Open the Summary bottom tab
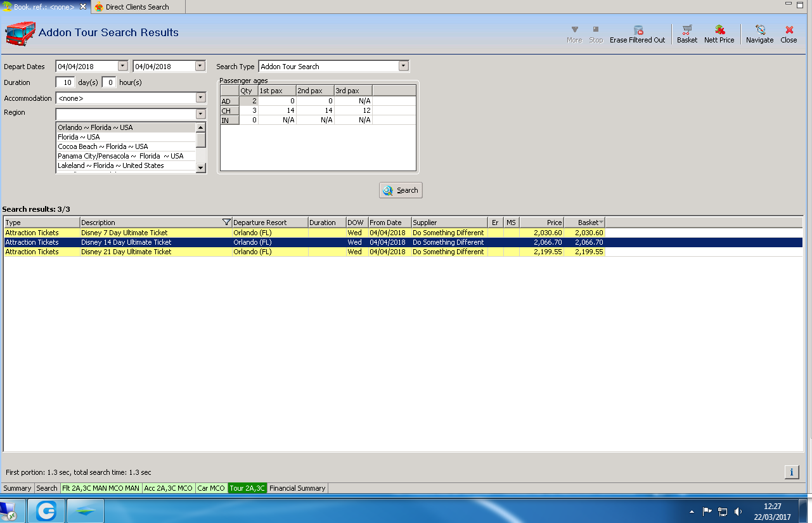The height and width of the screenshot is (523, 812). tap(17, 488)
